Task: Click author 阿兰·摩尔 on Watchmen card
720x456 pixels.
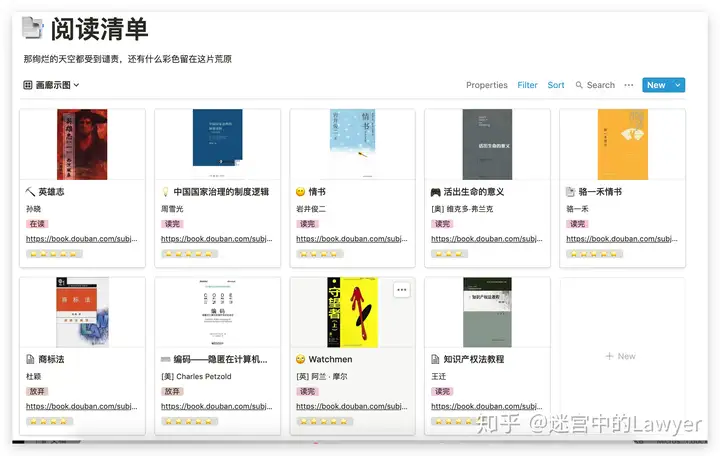Action: point(322,376)
